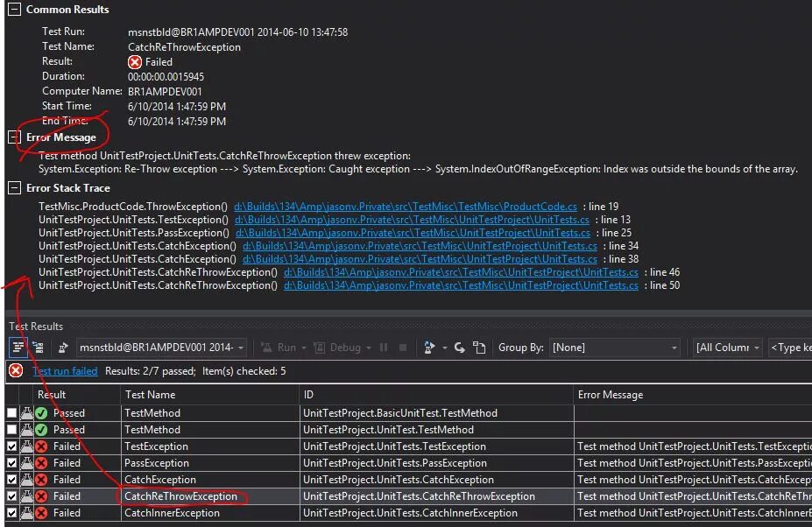The width and height of the screenshot is (812, 527).
Task: Click the red failed icon on the CatchReThrowException row
Action: (x=41, y=496)
